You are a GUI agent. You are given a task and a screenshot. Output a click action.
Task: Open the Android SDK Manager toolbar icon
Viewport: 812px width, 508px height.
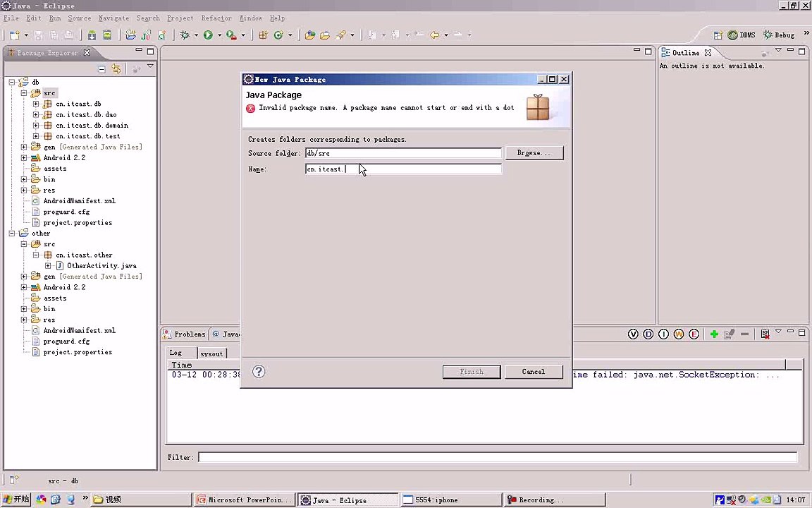point(92,35)
